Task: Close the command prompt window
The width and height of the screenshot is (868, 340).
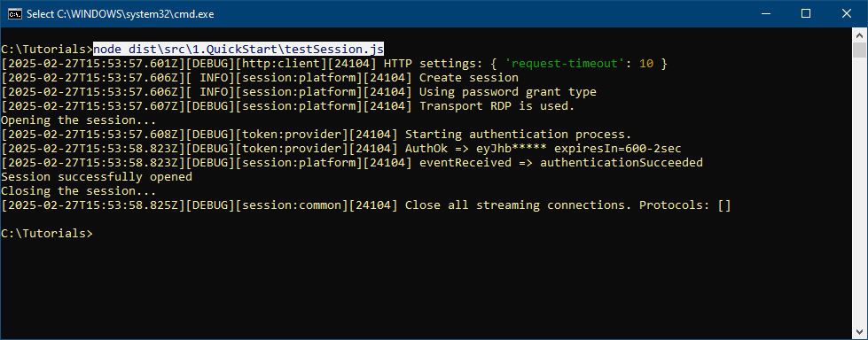Action: (846, 14)
